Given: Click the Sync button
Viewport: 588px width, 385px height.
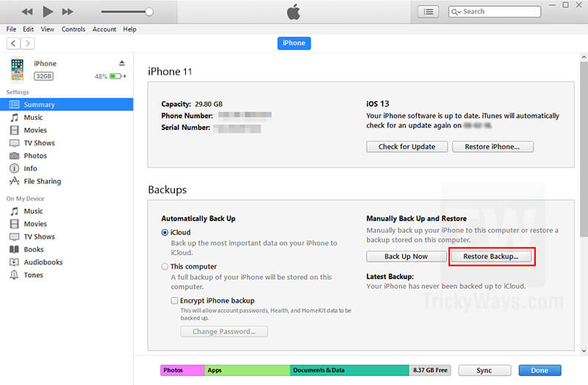Looking at the screenshot, I should (x=484, y=370).
